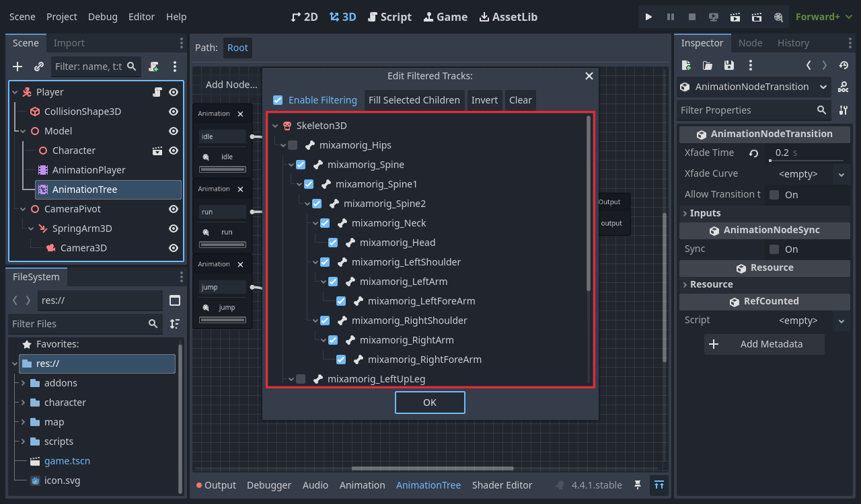Click the FileSystem sort files icon
The height and width of the screenshot is (504, 861).
click(x=175, y=324)
